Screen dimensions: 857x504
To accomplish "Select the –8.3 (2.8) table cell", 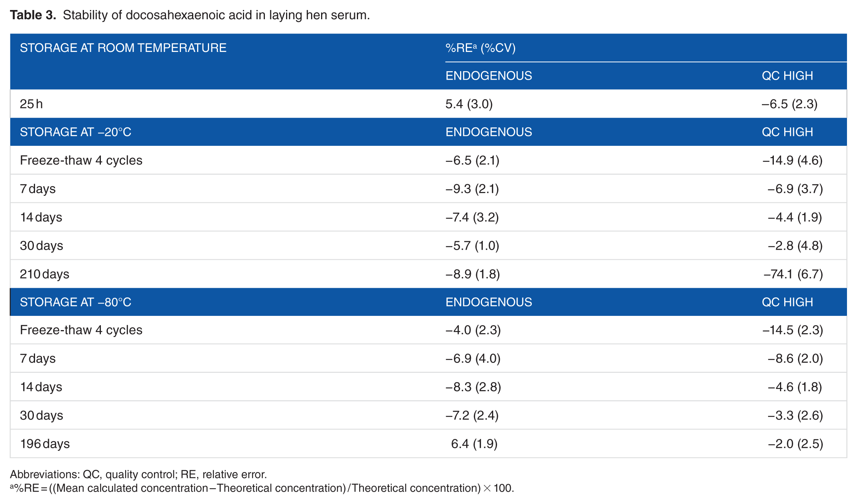I will pos(473,387).
